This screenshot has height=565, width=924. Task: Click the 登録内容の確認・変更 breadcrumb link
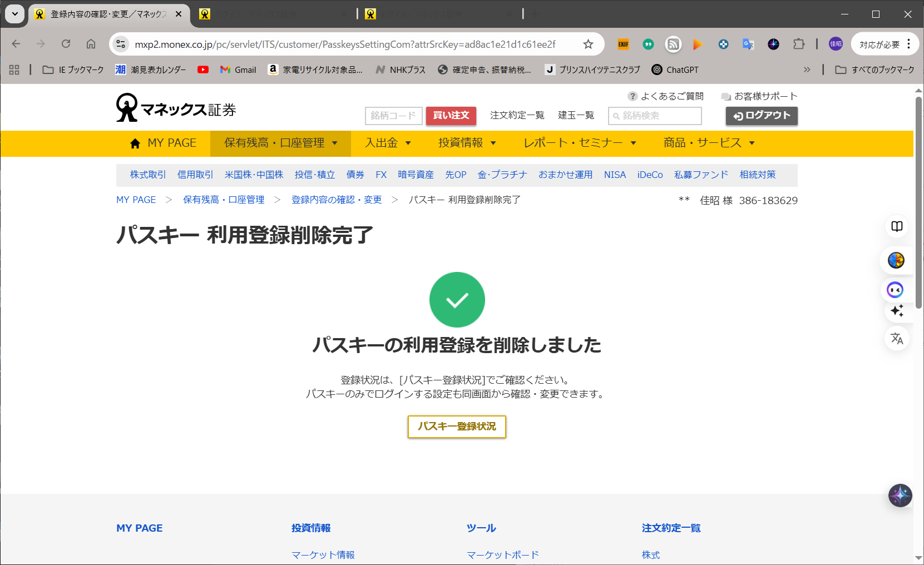click(x=337, y=200)
